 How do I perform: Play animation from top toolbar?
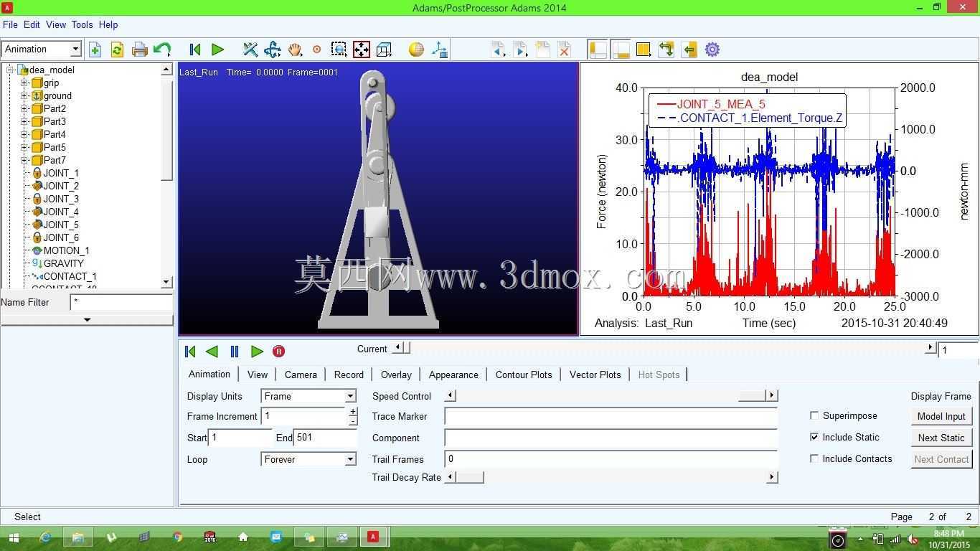(217, 50)
